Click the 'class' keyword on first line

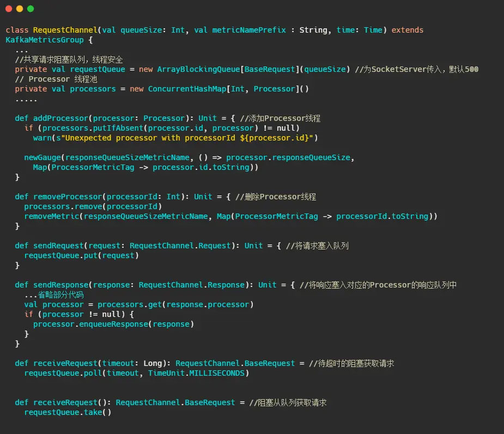tap(17, 30)
